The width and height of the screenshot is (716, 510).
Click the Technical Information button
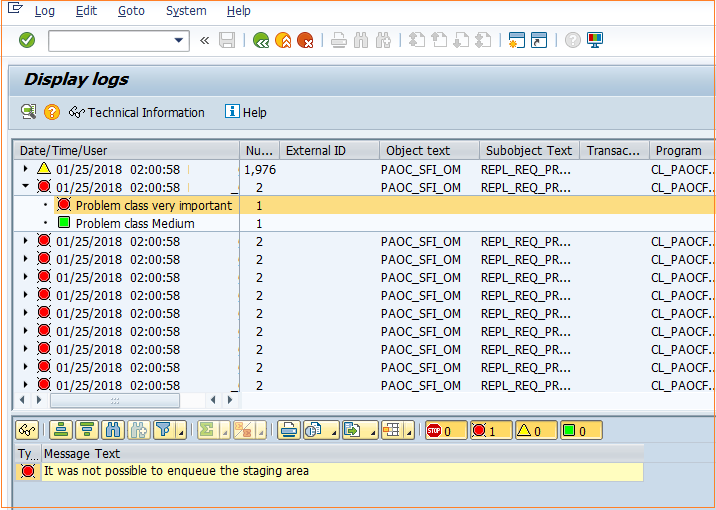pos(137,112)
